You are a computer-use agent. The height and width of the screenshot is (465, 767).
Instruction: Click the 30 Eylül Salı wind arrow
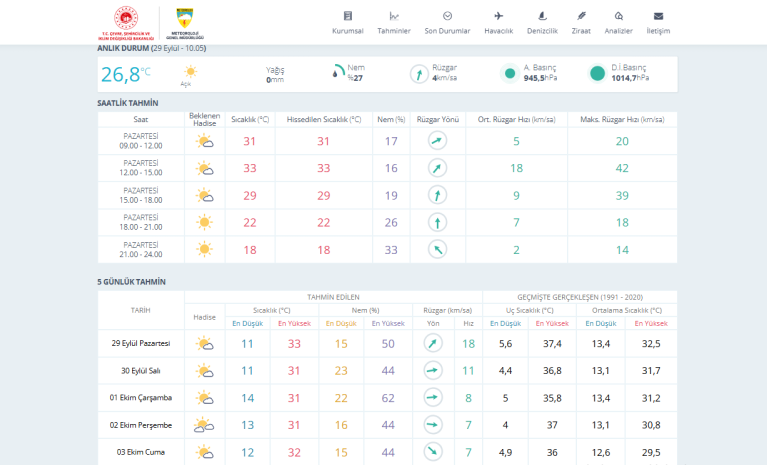tap(433, 370)
